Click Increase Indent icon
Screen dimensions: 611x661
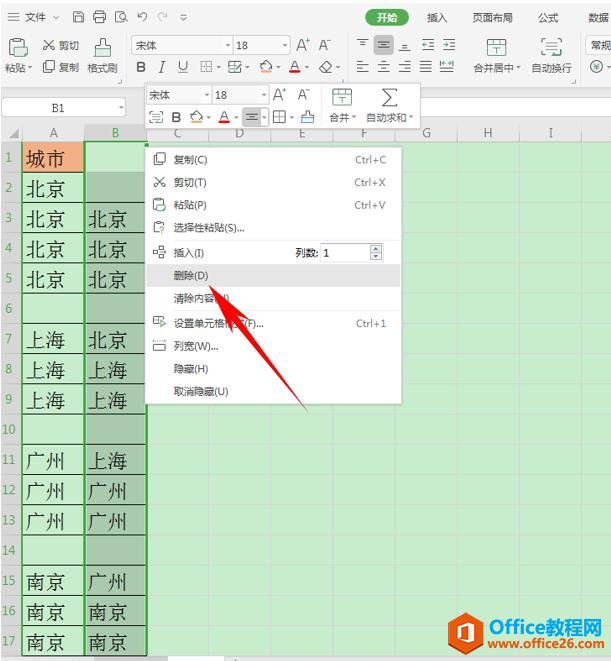(449, 45)
